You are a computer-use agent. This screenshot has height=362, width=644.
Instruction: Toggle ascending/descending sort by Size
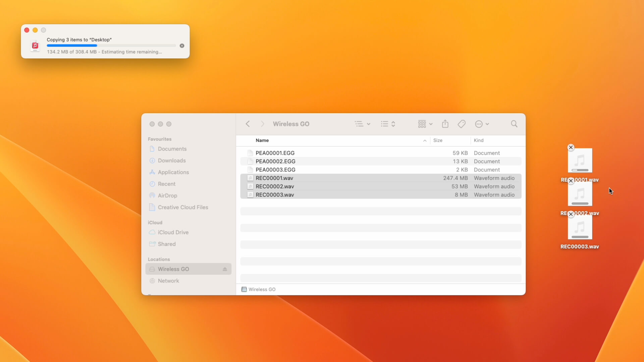coord(438,140)
